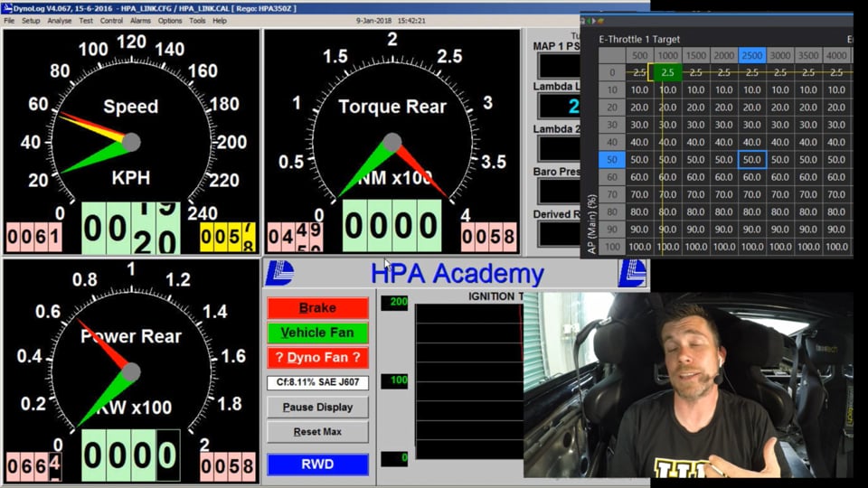868x488 pixels.
Task: Select the 1000 RPM column header
Action: [x=667, y=55]
